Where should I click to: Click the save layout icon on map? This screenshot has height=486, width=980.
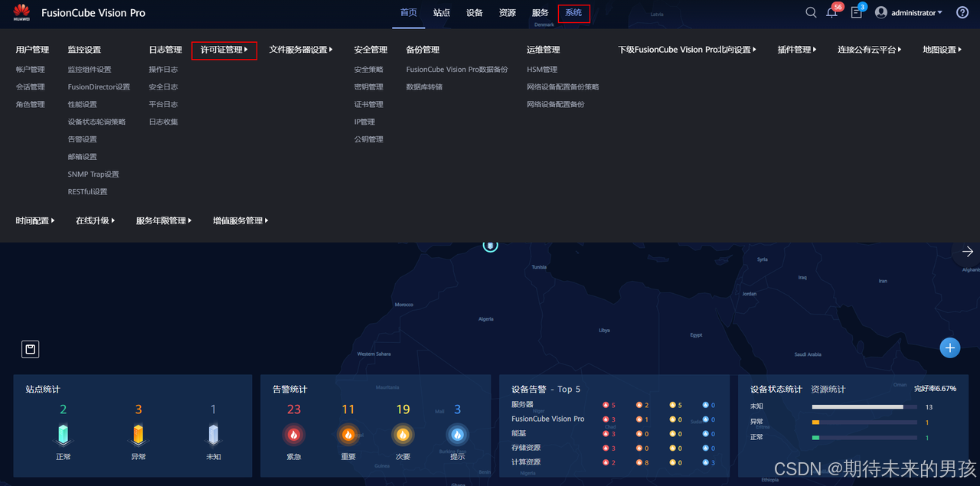(x=30, y=350)
